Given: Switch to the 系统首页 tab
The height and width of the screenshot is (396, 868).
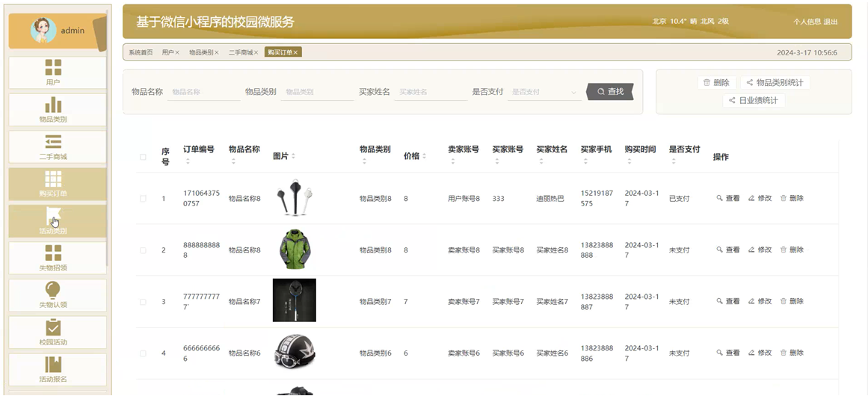Looking at the screenshot, I should tap(141, 52).
